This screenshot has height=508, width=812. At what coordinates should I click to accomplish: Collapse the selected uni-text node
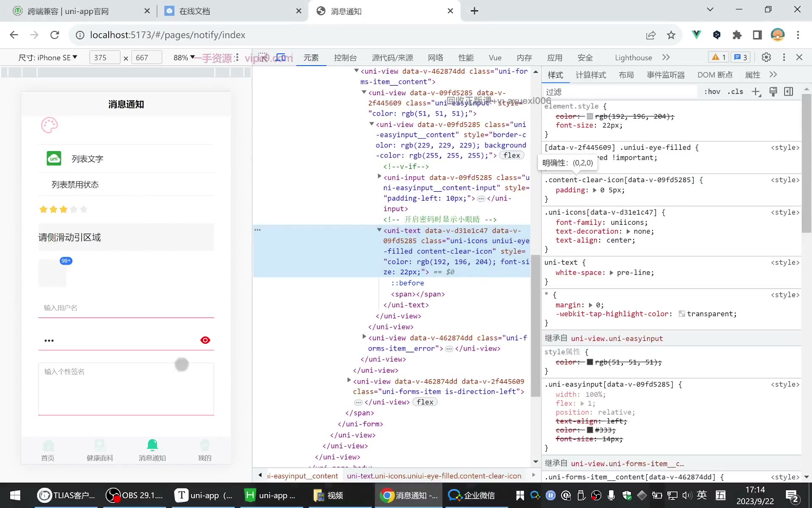point(379,230)
